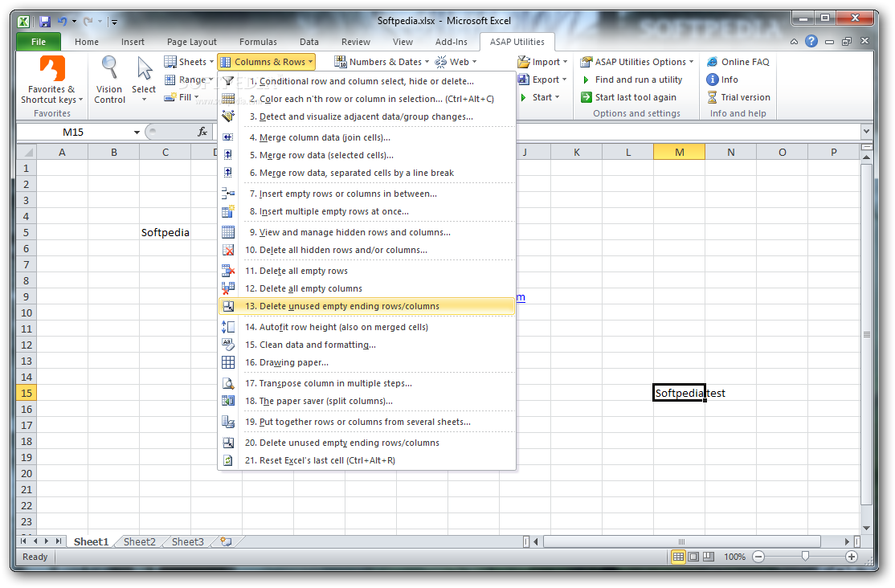Switch to the Review tab
Viewport: 895px width, 588px height.
click(356, 42)
